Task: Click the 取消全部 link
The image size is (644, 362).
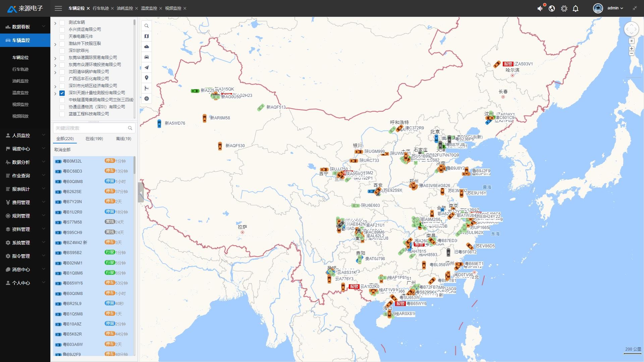Action: point(62,150)
